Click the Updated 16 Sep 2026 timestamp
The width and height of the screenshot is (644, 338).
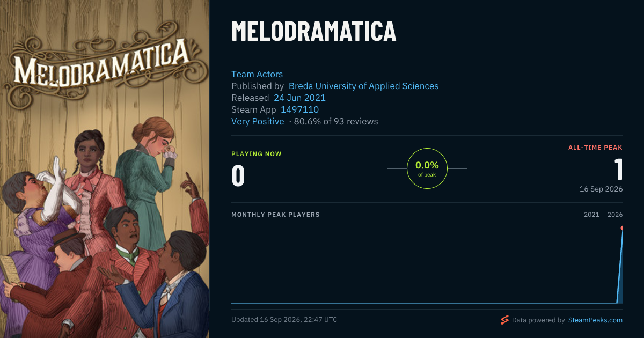(x=284, y=320)
